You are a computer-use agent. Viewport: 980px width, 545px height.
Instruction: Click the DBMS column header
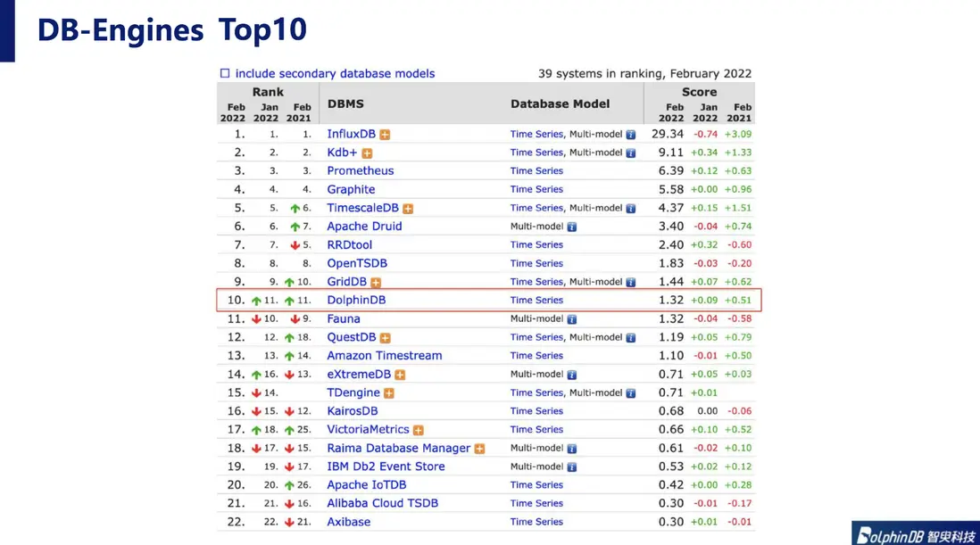pyautogui.click(x=345, y=104)
